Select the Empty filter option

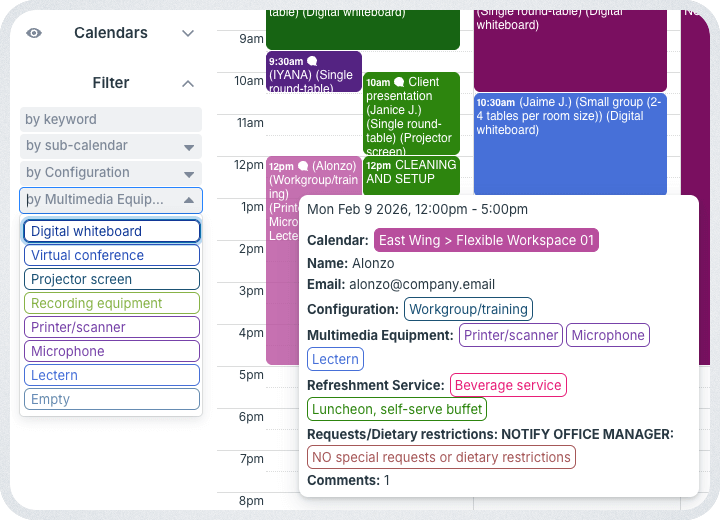click(x=110, y=399)
